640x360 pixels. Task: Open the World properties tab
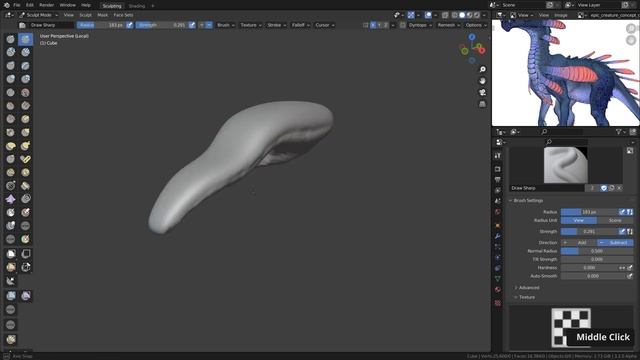click(x=498, y=212)
